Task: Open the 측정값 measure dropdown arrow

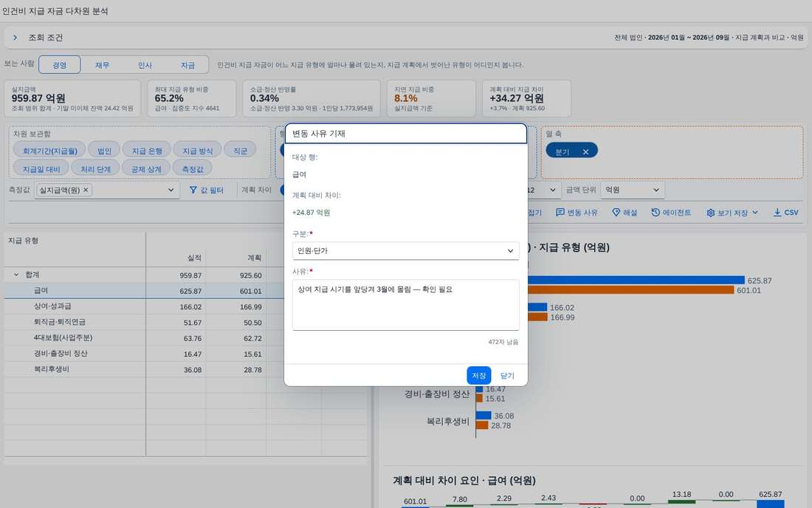Action: [171, 190]
